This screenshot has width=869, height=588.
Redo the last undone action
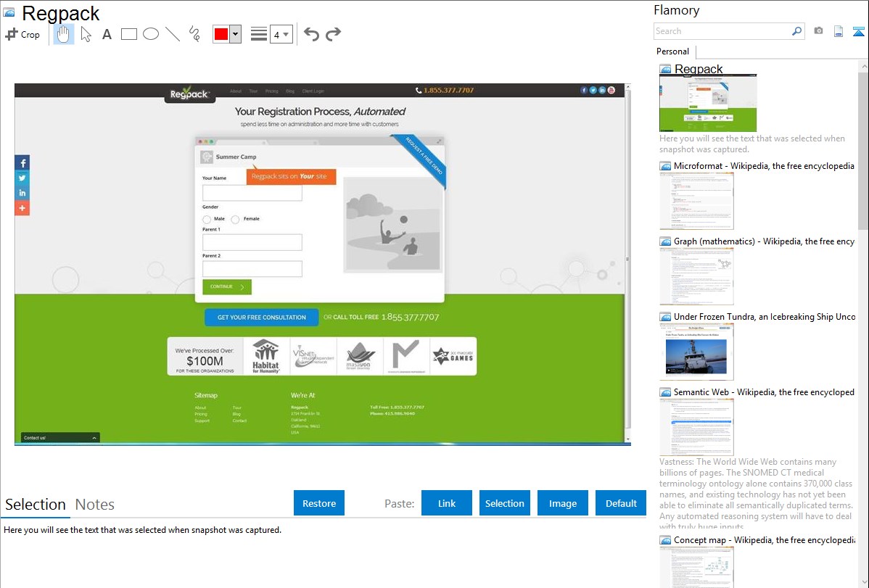pyautogui.click(x=333, y=34)
